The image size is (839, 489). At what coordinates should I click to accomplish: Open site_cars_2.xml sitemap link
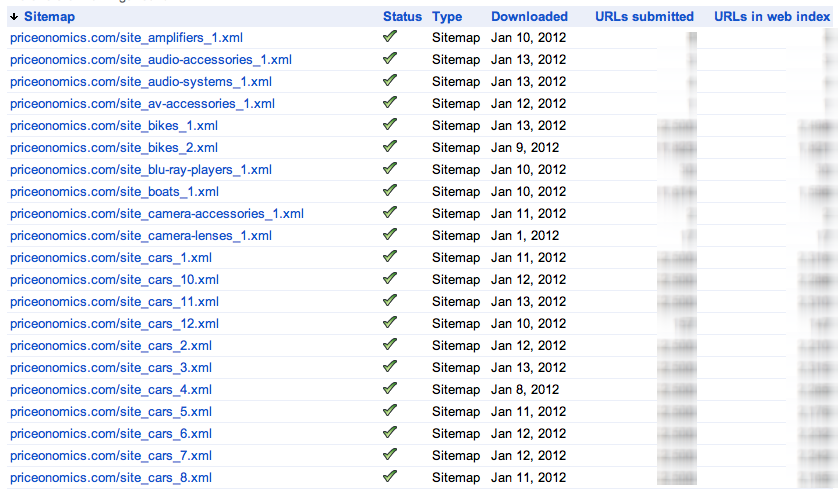tap(111, 346)
